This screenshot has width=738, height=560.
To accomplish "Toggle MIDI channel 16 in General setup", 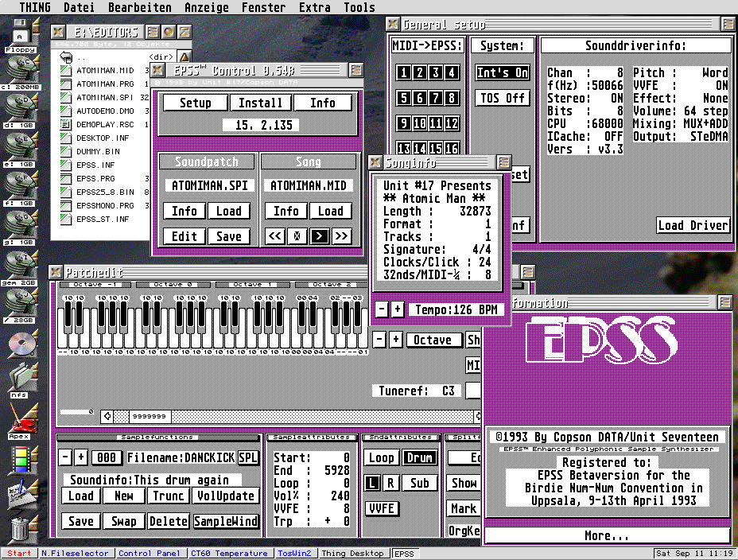I will [452, 148].
